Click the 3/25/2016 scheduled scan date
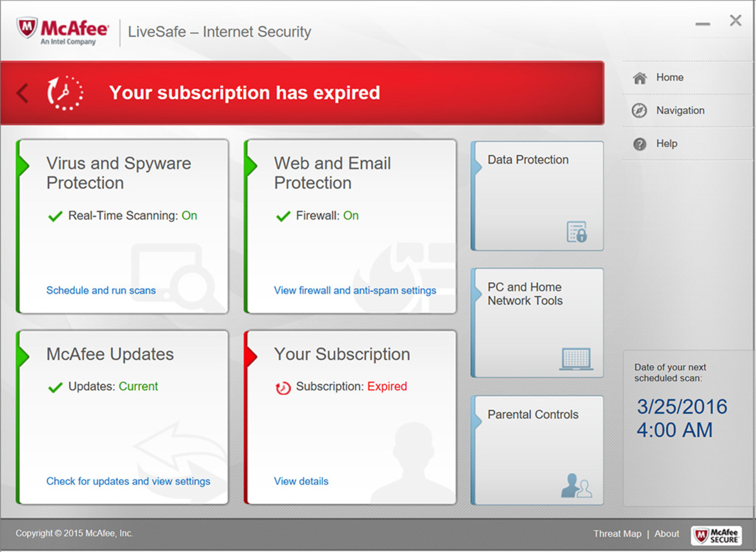 [x=682, y=407]
